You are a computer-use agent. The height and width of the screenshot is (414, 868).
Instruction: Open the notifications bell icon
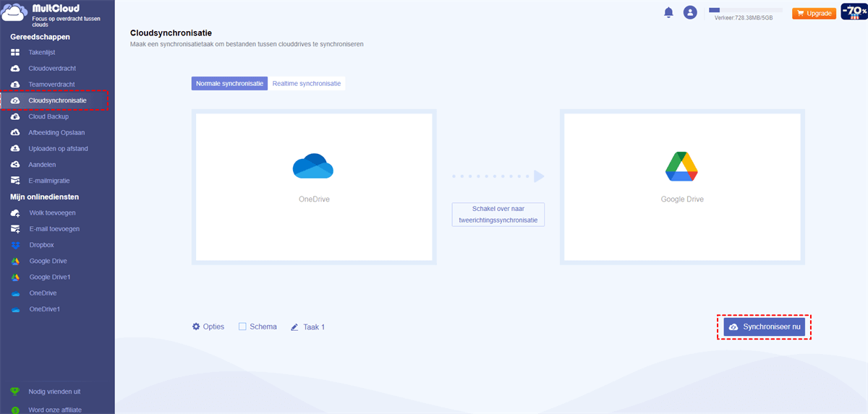(668, 12)
